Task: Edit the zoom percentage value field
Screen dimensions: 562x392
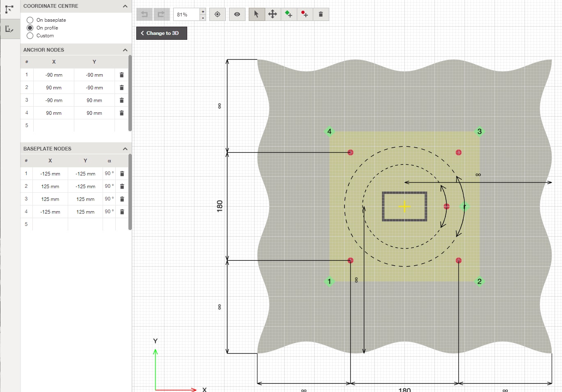Action: pyautogui.click(x=187, y=14)
